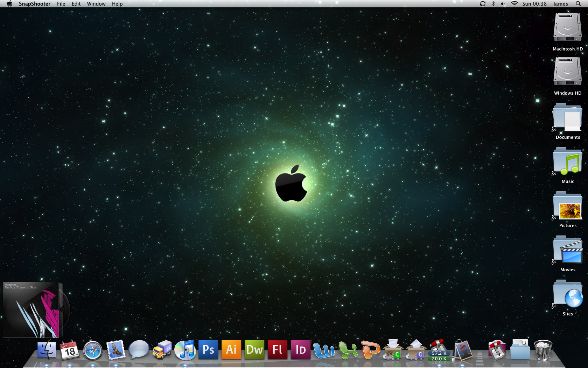This screenshot has width=588, height=368.
Task: Launch iTunes from the dock
Action: [x=185, y=350]
